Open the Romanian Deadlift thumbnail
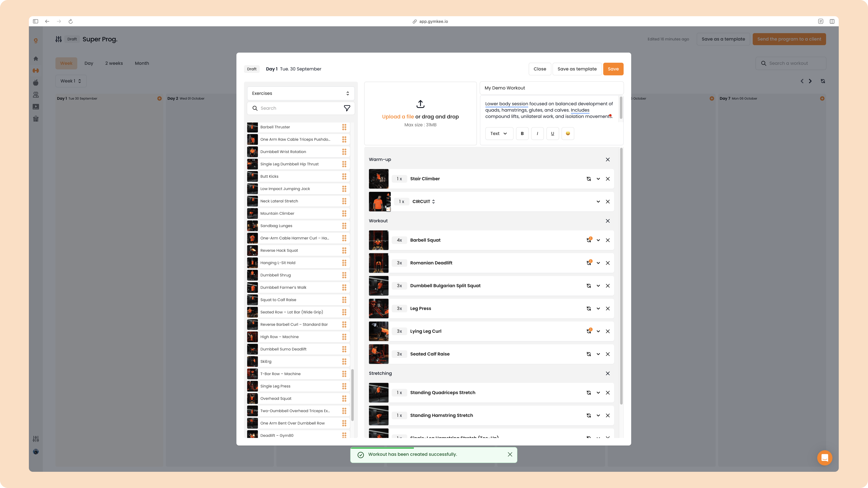This screenshot has width=868, height=488. tap(378, 263)
